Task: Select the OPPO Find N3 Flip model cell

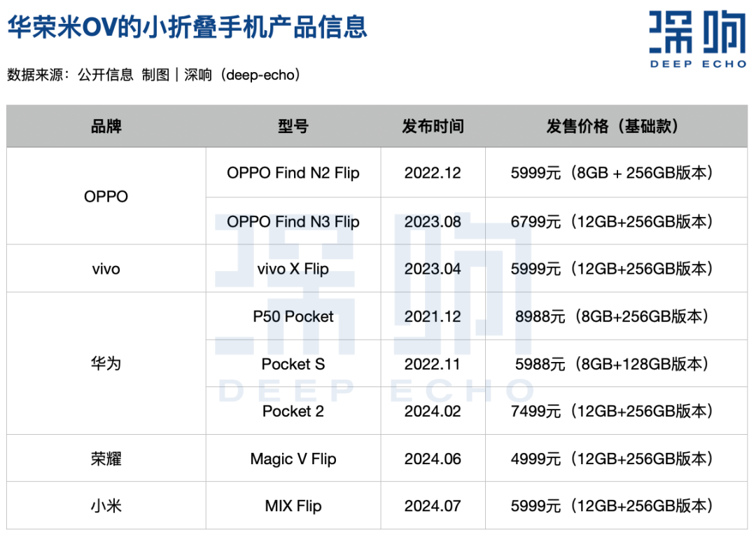Action: click(x=293, y=222)
